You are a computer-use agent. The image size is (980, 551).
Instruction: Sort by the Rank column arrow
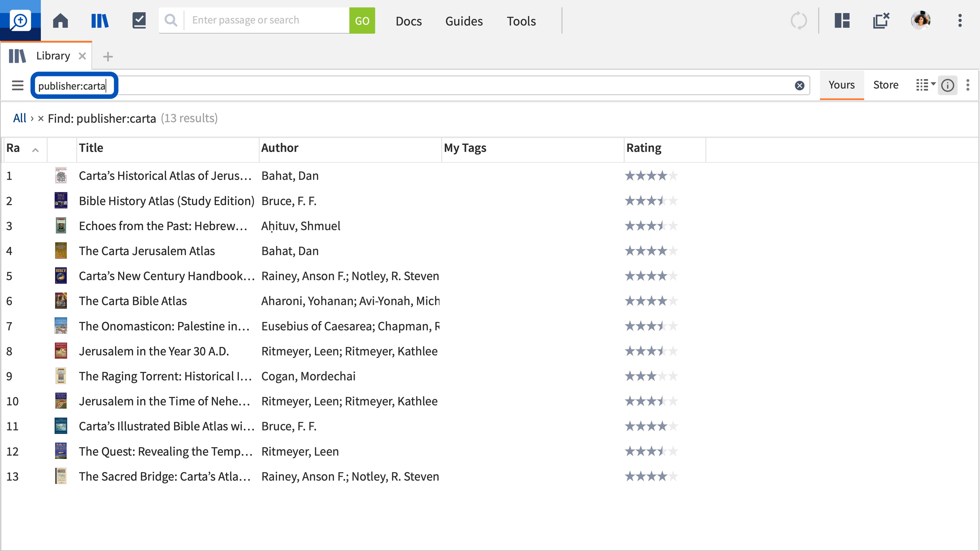(35, 150)
